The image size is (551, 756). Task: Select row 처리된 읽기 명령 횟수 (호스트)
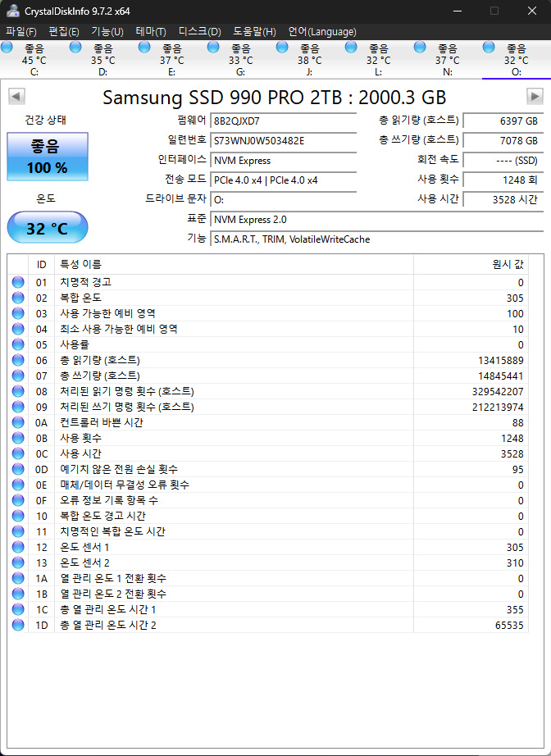point(268,391)
